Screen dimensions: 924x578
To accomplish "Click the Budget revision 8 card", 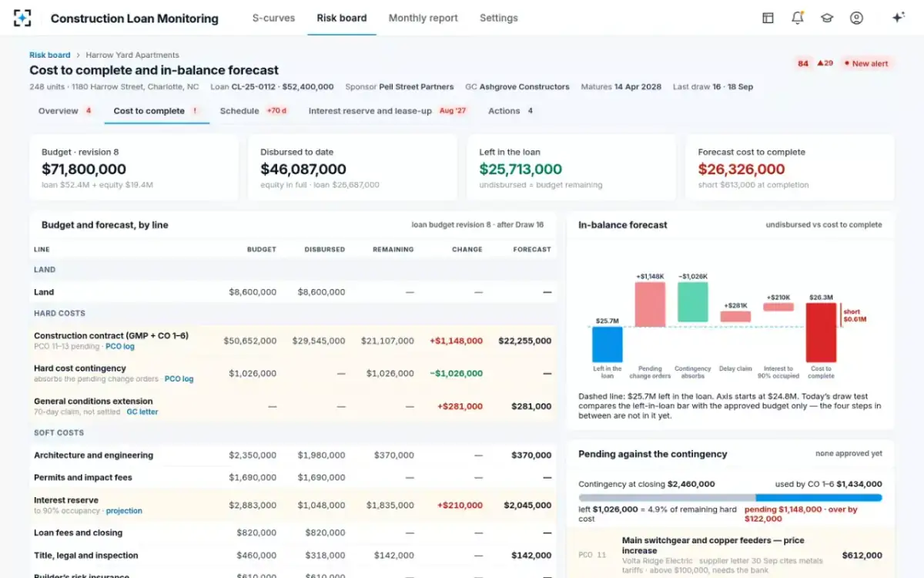I will (x=134, y=168).
